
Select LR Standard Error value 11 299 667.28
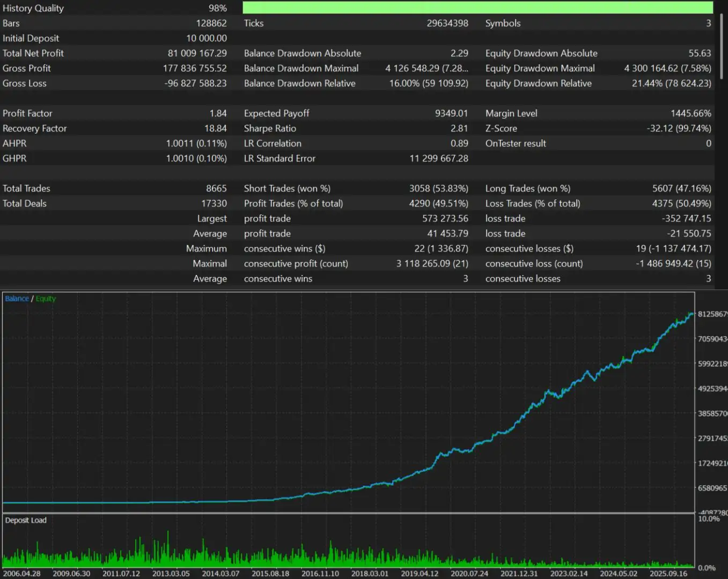(x=439, y=158)
